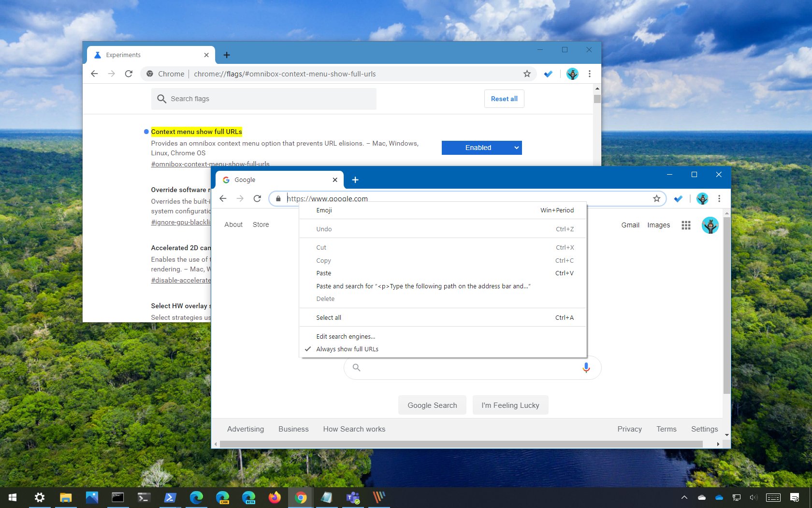Bookmark google.com with the star icon
Screen dimensions: 812x508
point(656,198)
